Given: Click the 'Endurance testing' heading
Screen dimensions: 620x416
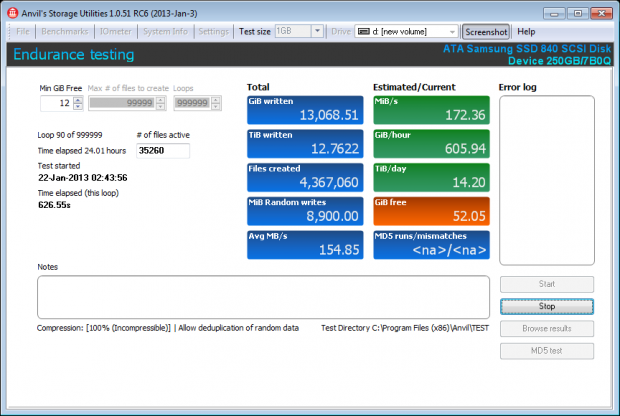Looking at the screenshot, I should 74,55.
